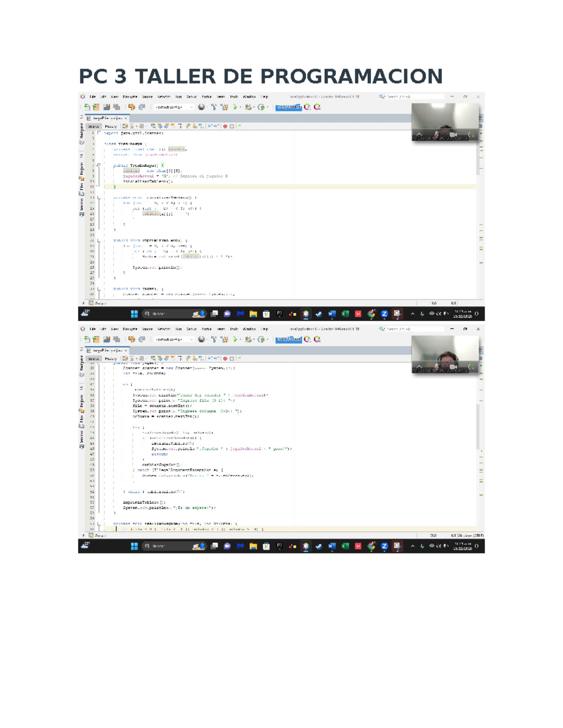Click stop square icon in upper editor toolbar

click(232, 126)
